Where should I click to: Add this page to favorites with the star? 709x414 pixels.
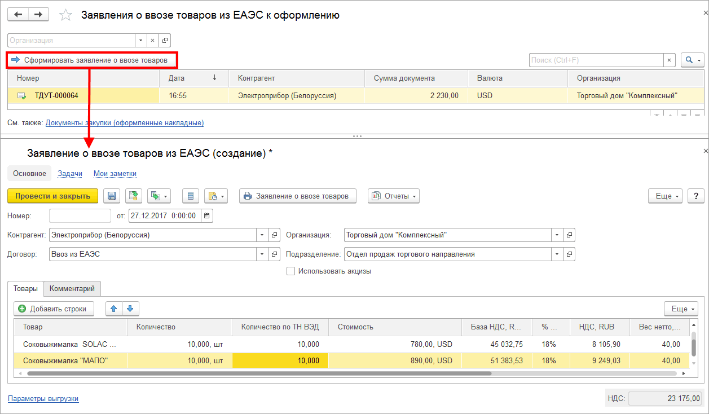tap(66, 17)
